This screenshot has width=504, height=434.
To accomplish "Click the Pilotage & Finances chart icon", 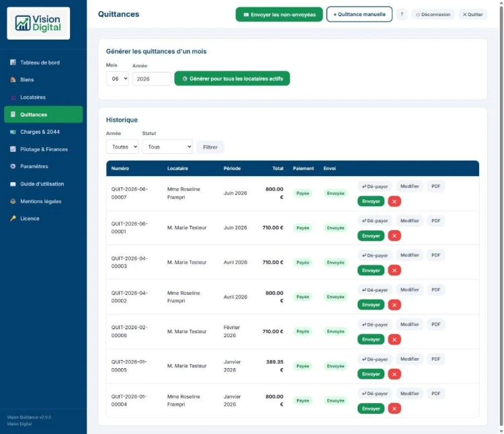I will (x=13, y=149).
